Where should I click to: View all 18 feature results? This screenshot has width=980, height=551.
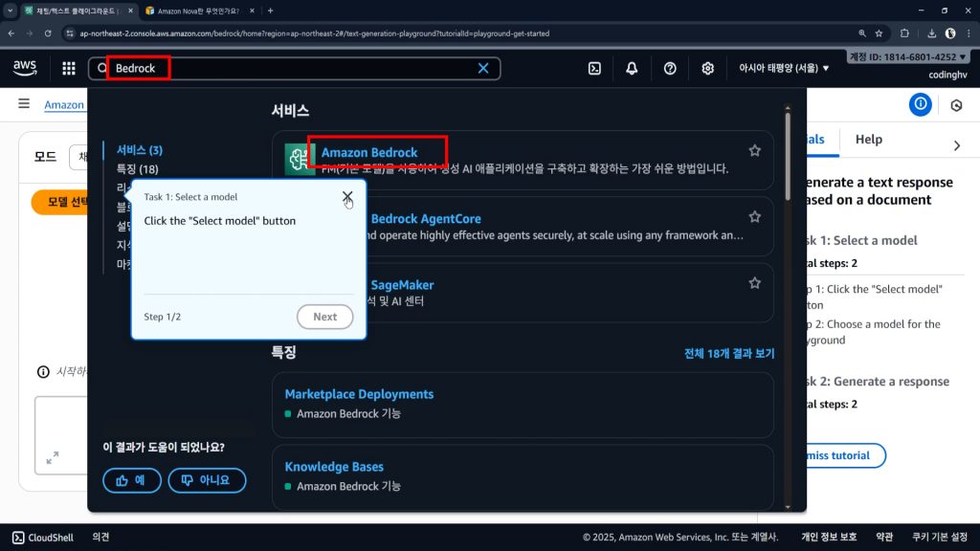tap(729, 354)
